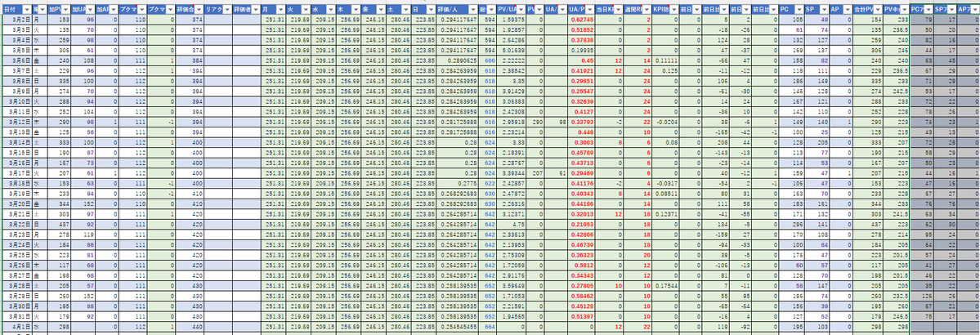Open the 評価合 column filter dropdown
The width and height of the screenshot is (980, 335).
[199, 10]
